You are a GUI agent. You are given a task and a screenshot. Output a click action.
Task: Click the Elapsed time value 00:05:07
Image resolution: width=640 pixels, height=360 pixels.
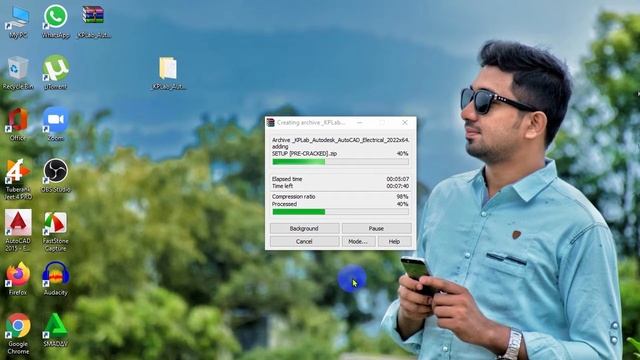click(398, 179)
